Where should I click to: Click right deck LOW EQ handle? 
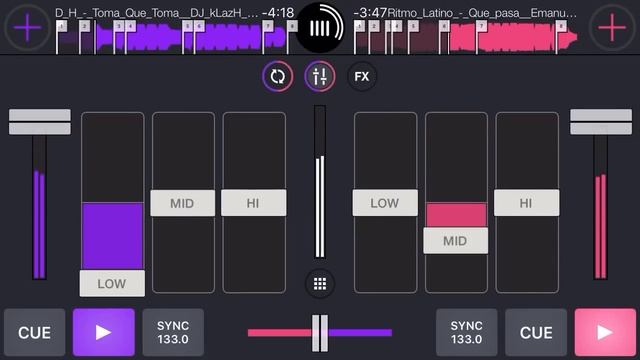(x=385, y=203)
